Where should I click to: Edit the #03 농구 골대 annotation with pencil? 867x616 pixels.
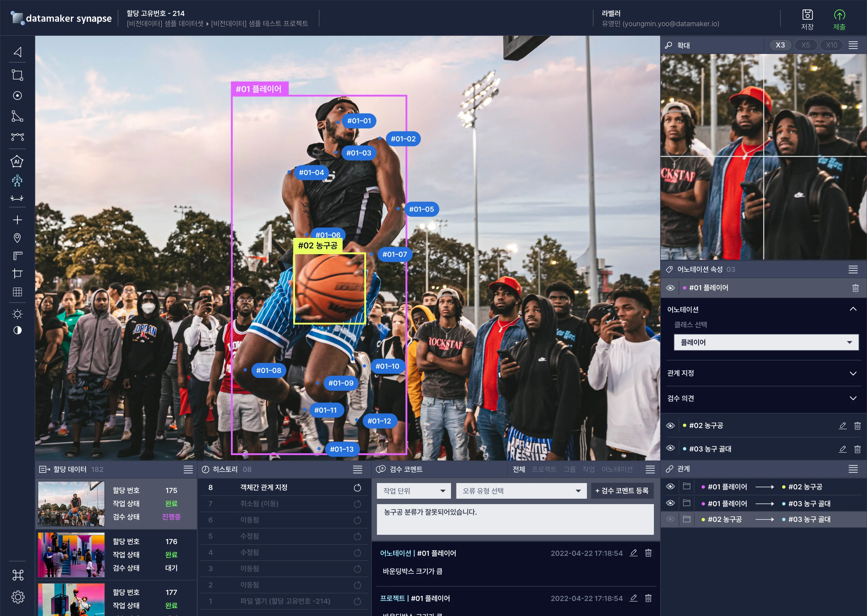tap(842, 449)
